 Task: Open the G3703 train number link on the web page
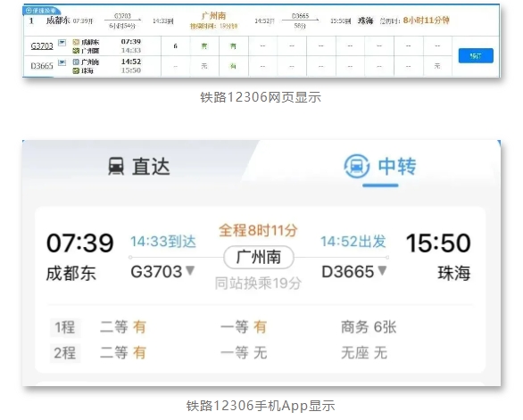pyautogui.click(x=42, y=45)
